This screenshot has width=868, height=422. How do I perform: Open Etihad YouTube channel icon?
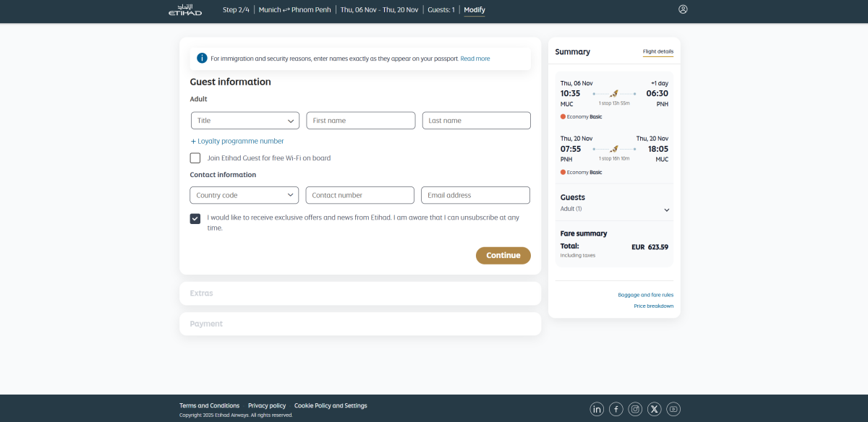(673, 409)
